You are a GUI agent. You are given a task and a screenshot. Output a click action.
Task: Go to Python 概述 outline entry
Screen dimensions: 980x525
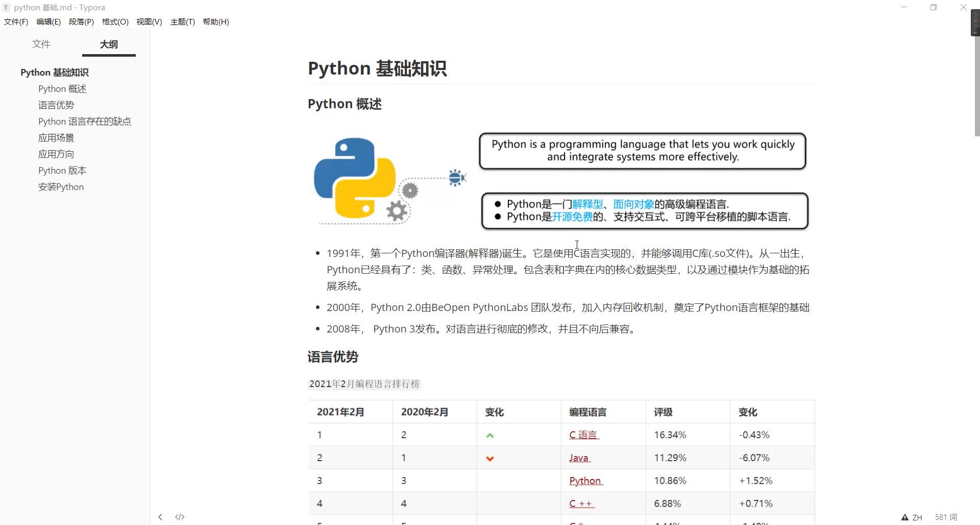point(62,89)
